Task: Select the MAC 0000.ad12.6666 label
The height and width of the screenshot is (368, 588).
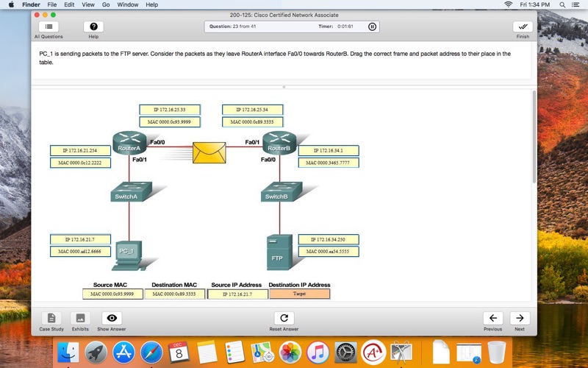Action: click(80, 251)
